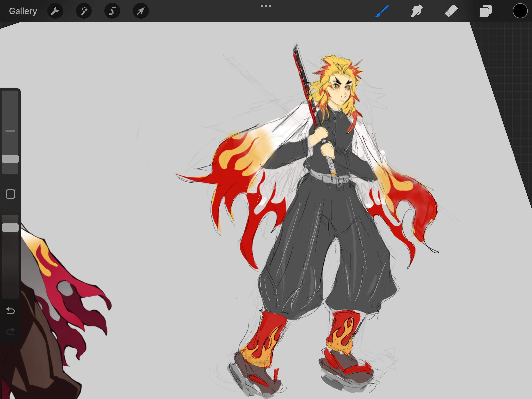Image resolution: width=532 pixels, height=399 pixels.
Task: Open the Adjustments magic wand menu
Action: coord(84,11)
